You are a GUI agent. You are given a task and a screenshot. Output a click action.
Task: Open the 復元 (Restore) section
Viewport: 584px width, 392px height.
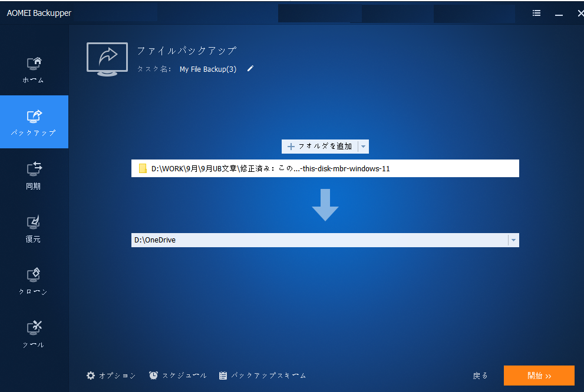click(x=34, y=228)
